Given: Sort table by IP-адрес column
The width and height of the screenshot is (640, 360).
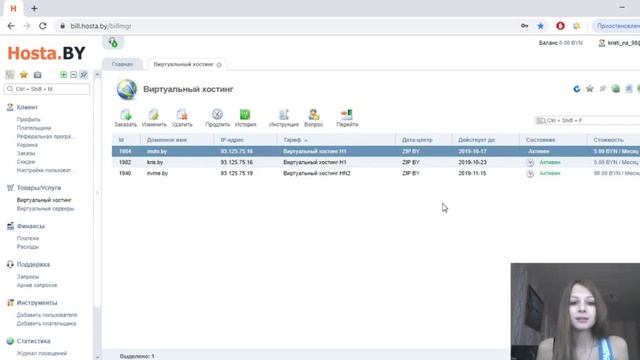Looking at the screenshot, I should 245,140.
